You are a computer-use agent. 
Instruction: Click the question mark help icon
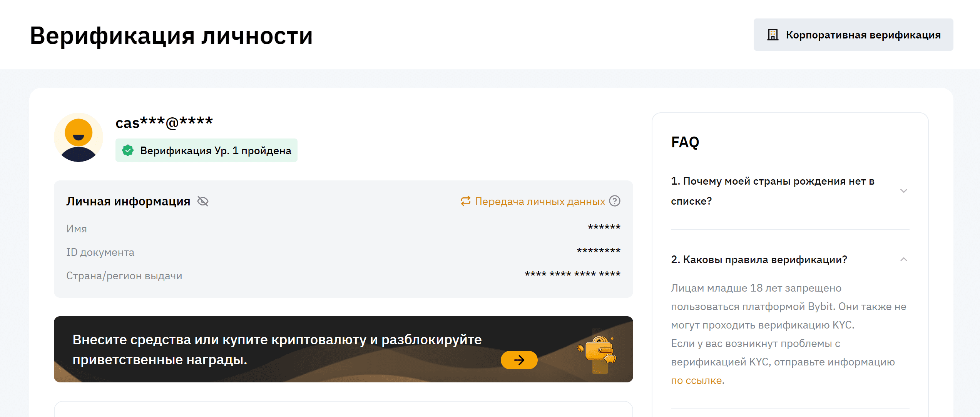click(615, 201)
